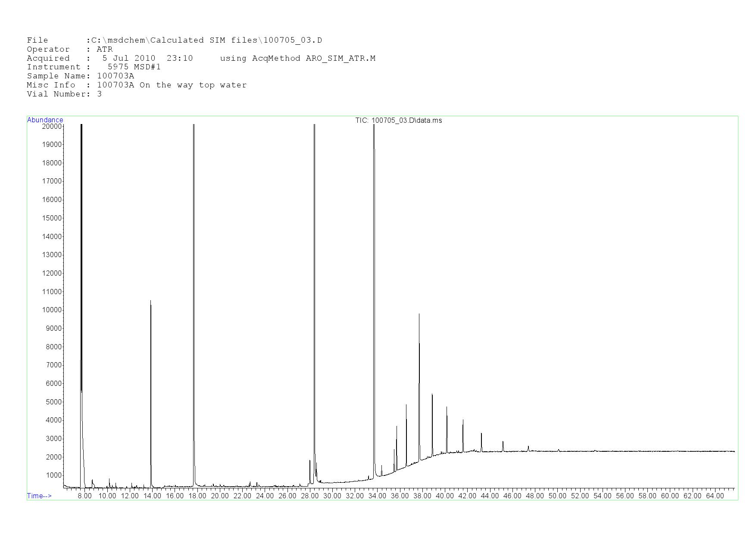Click the 1000 abundance axis tick label
This screenshot has height=534, width=756.
[53, 475]
